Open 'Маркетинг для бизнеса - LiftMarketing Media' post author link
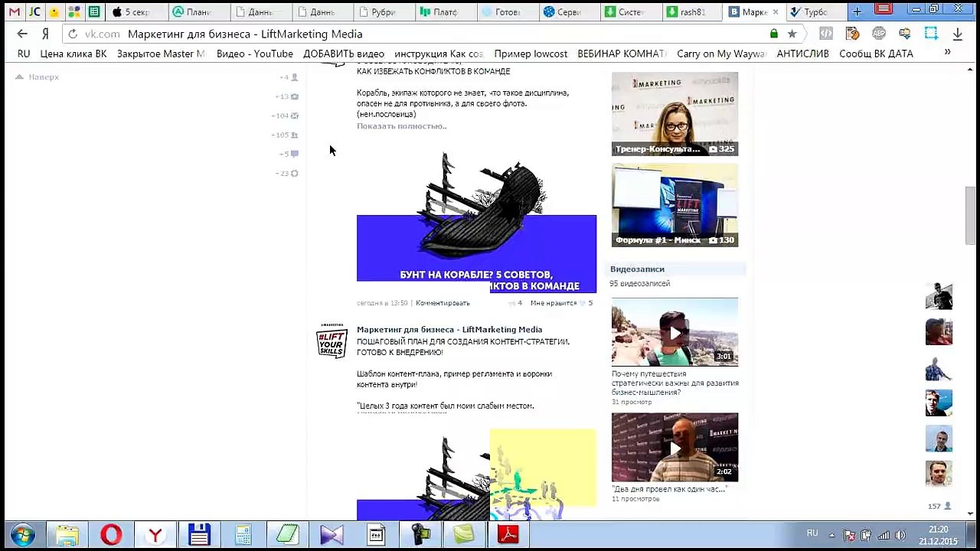The image size is (980, 551). click(x=449, y=330)
